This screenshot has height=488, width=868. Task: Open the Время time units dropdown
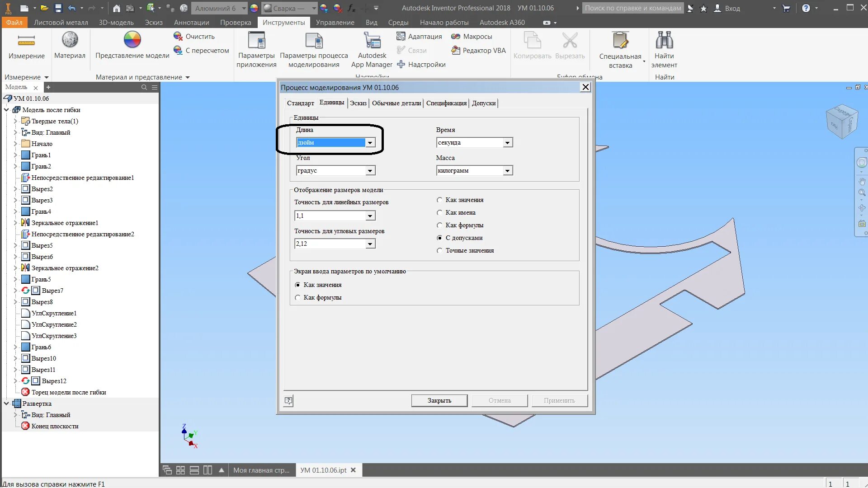point(507,143)
